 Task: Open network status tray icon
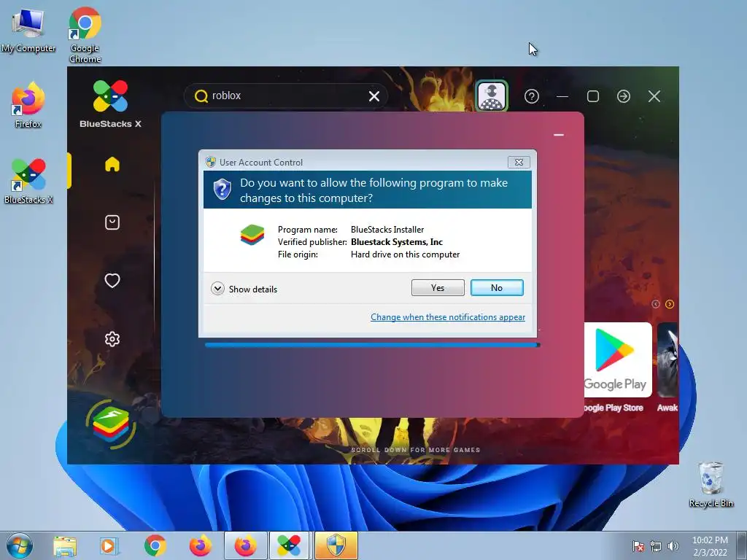(656, 546)
